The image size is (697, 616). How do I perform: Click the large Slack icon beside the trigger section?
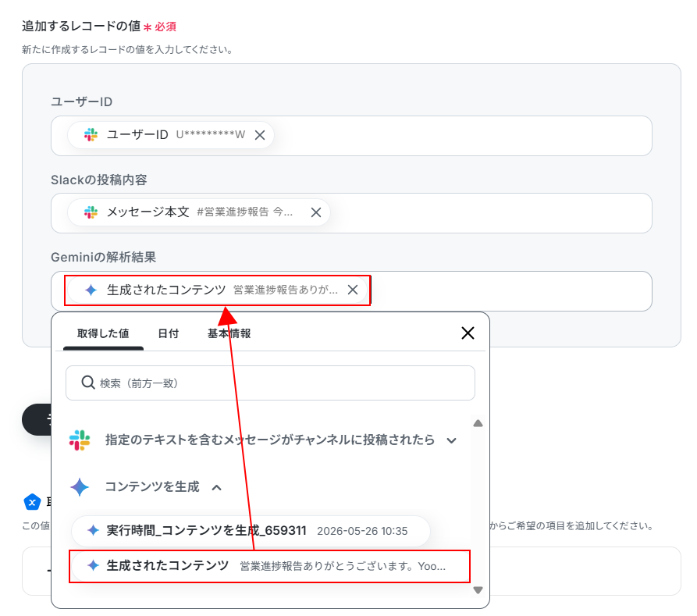click(x=80, y=440)
